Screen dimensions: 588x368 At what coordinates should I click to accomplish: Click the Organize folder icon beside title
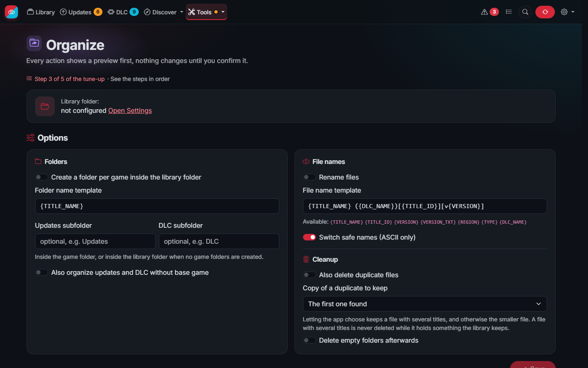[x=34, y=43]
